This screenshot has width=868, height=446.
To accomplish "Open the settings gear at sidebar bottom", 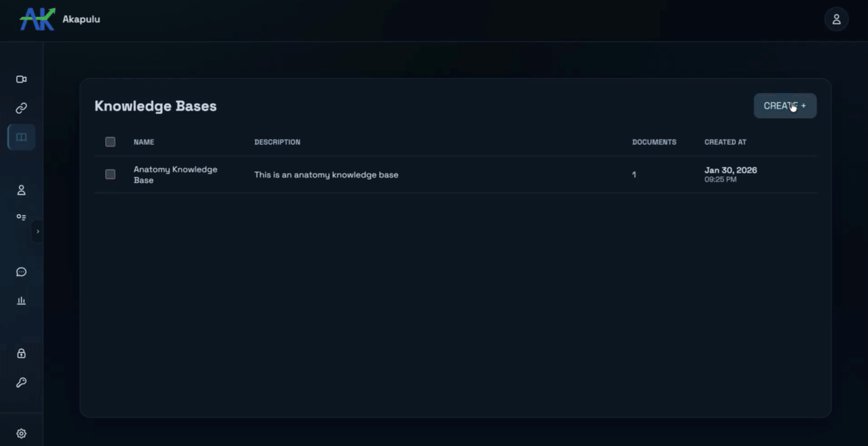I will [21, 433].
